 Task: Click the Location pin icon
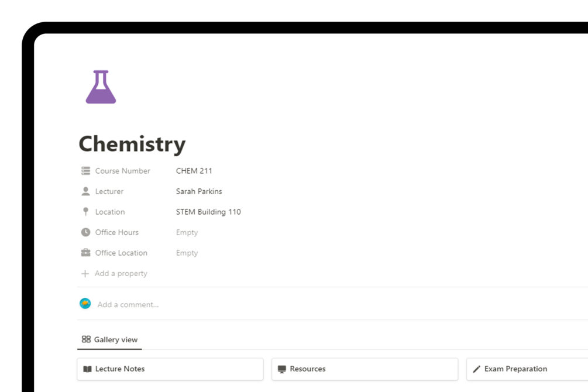[85, 212]
